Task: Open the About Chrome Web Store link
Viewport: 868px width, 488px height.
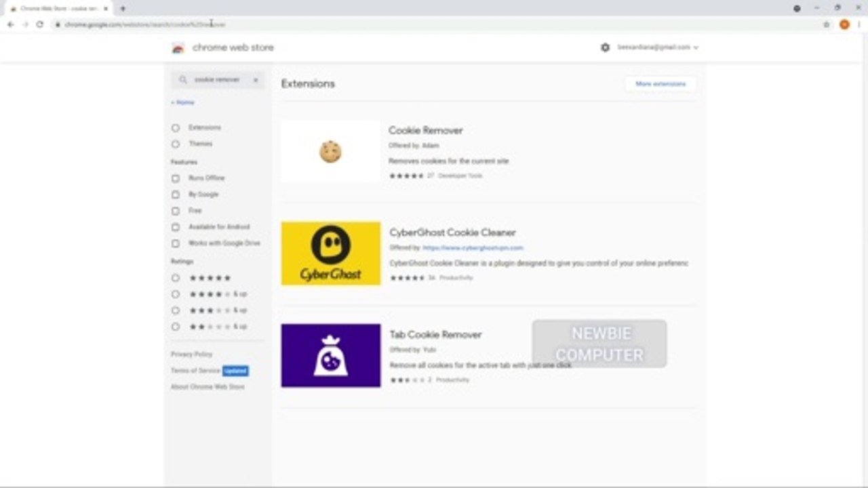Action: pos(208,387)
